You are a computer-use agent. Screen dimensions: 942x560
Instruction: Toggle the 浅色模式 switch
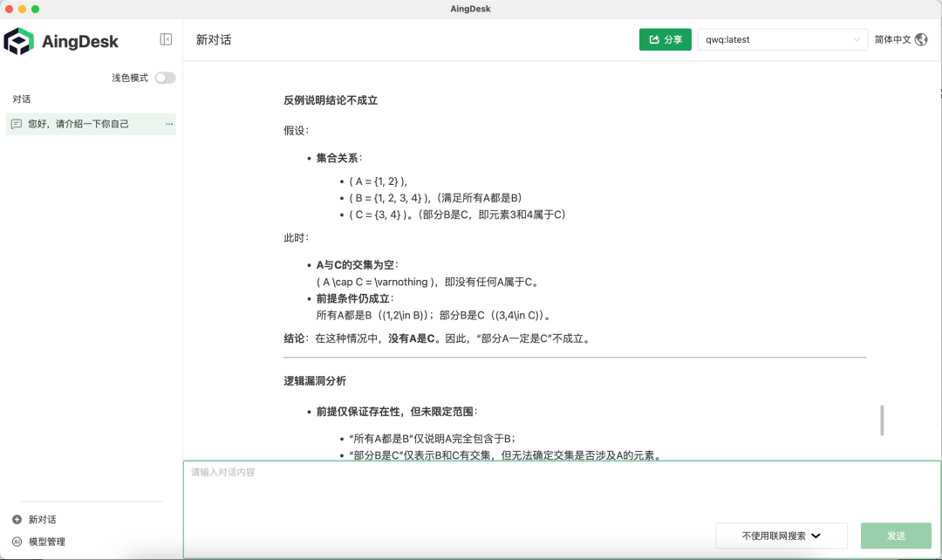(x=165, y=78)
